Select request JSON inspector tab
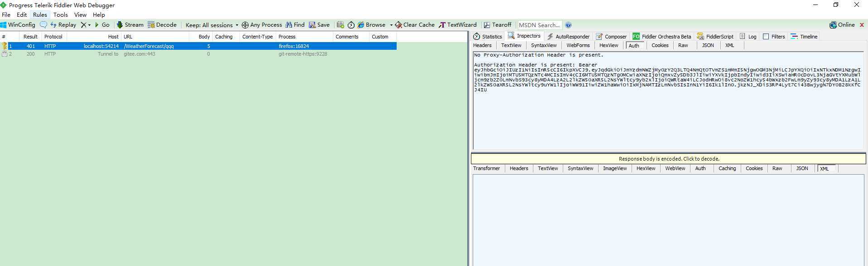 click(708, 45)
